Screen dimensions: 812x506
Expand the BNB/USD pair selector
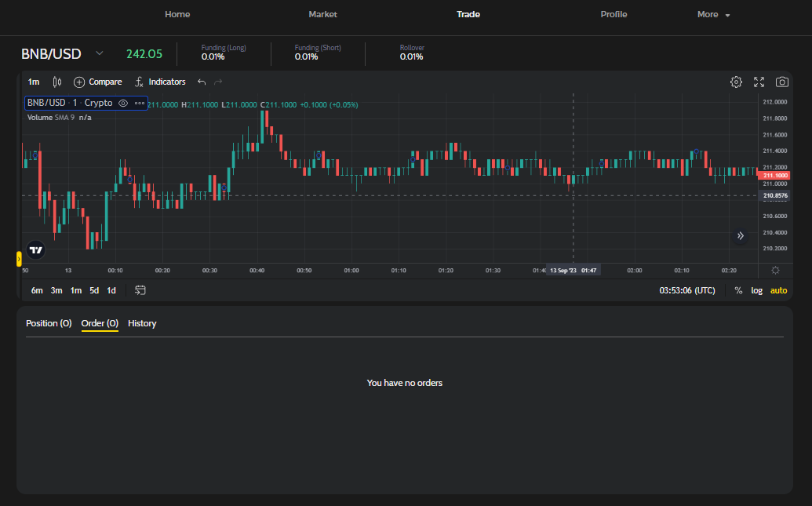99,53
